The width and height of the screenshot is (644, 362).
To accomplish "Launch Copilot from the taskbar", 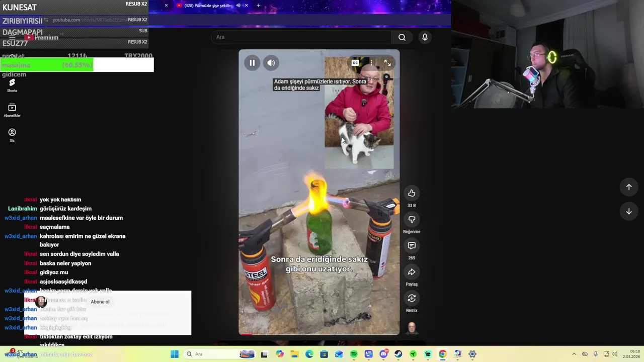I will click(280, 354).
